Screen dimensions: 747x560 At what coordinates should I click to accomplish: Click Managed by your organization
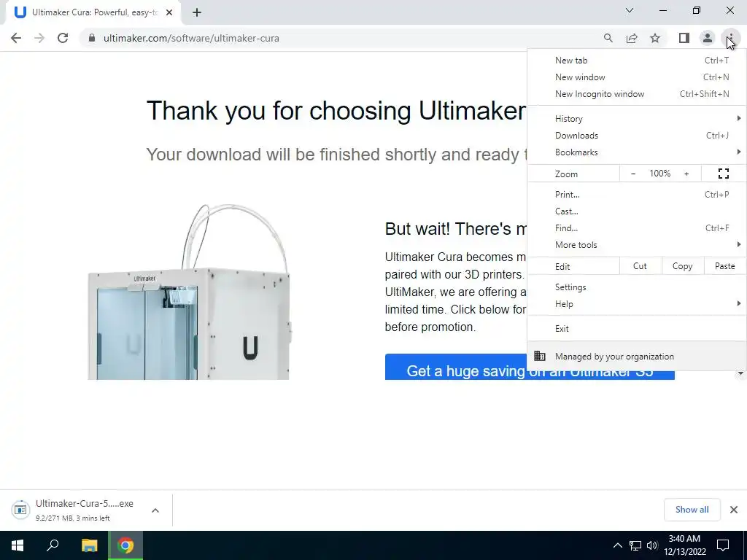pos(636,356)
